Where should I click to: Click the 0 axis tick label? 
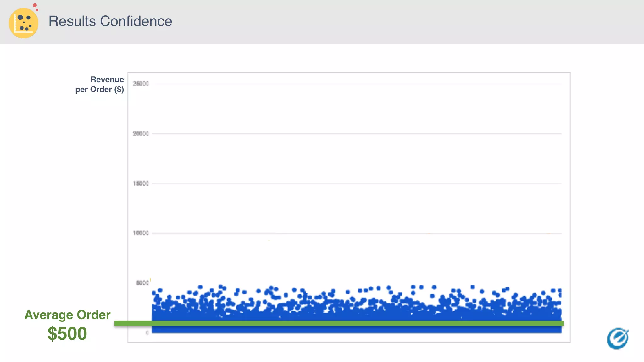tap(147, 332)
